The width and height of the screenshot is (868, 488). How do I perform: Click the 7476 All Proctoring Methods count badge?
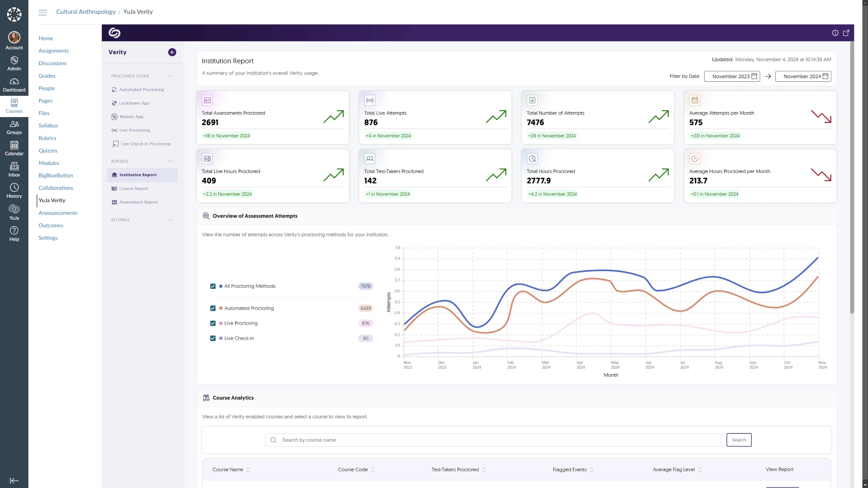pos(366,286)
